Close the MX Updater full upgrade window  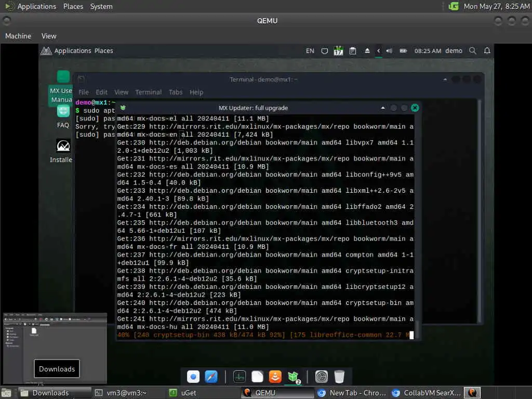[x=415, y=108]
